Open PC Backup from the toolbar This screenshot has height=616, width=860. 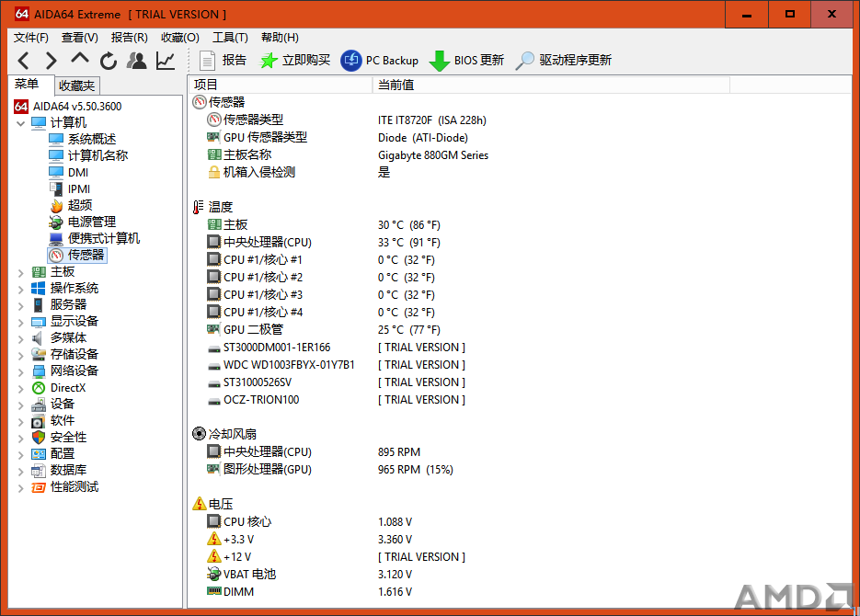[380, 61]
